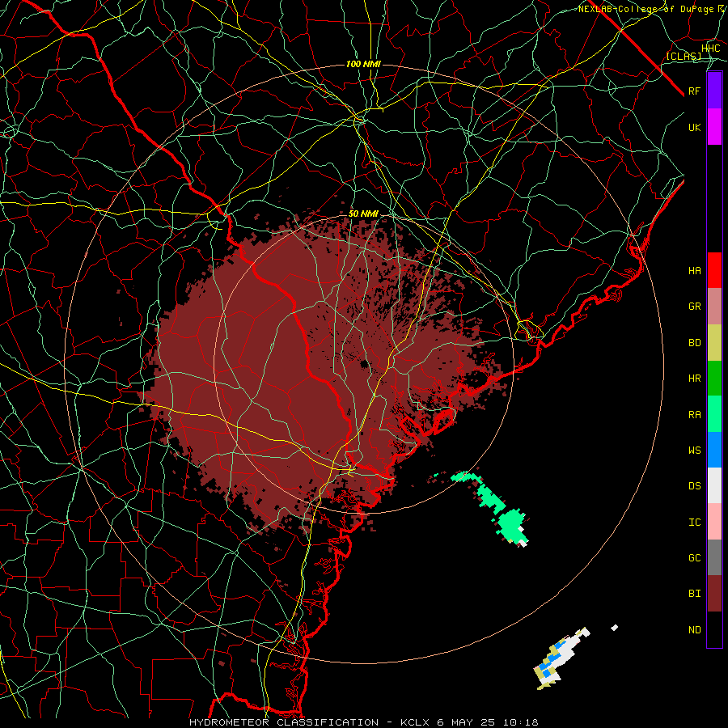
Task: Click the mint green RA legend swatch
Action: 714,414
